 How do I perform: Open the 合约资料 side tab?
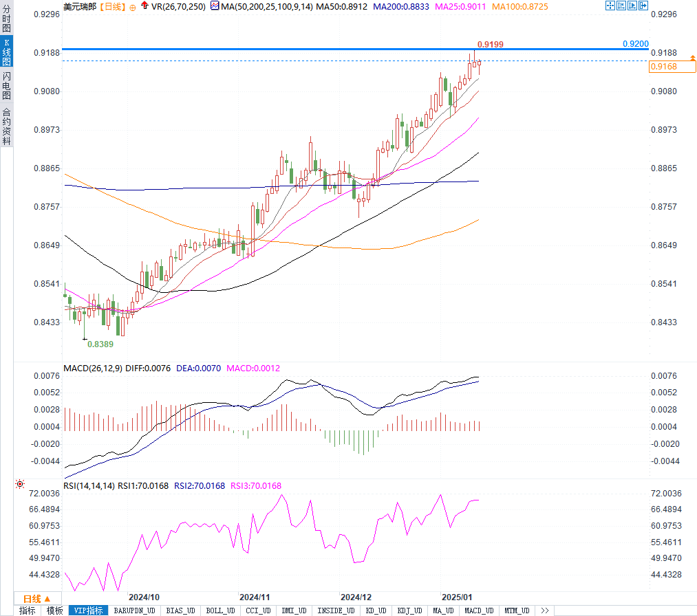pos(7,126)
